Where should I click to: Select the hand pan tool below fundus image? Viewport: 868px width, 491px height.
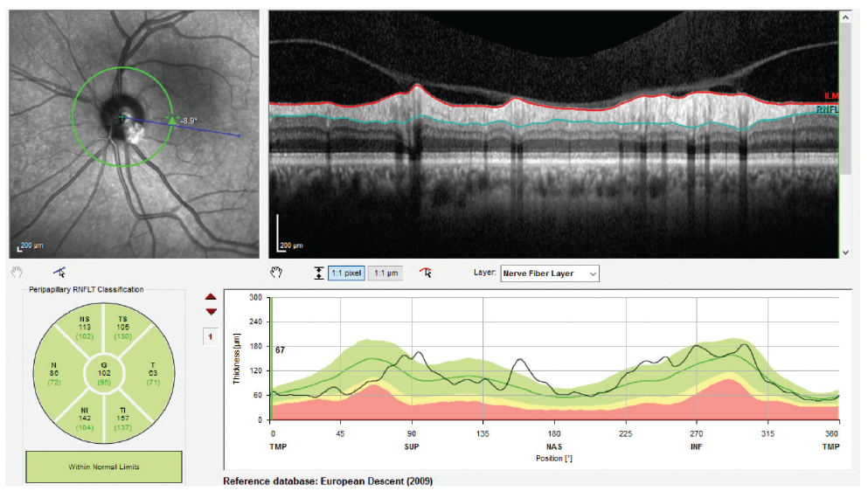tap(17, 272)
